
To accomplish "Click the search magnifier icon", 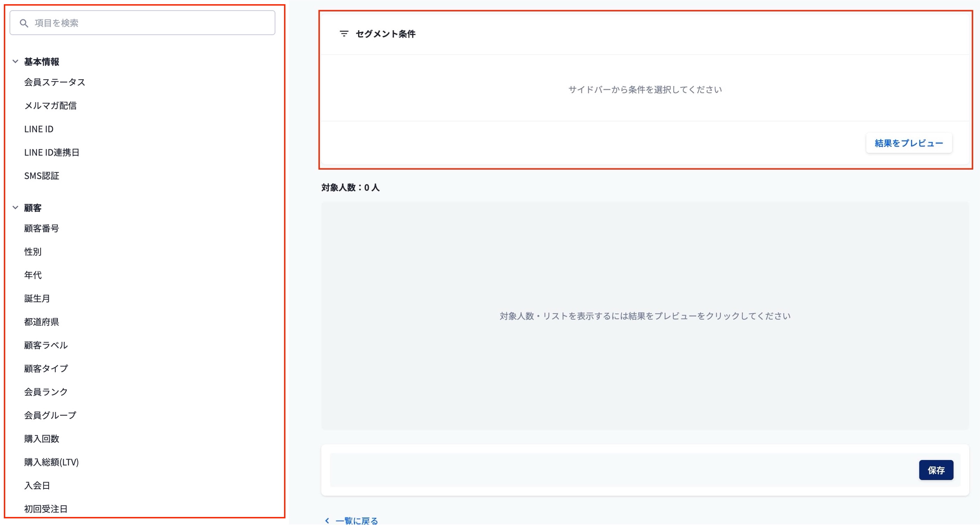I will point(24,23).
